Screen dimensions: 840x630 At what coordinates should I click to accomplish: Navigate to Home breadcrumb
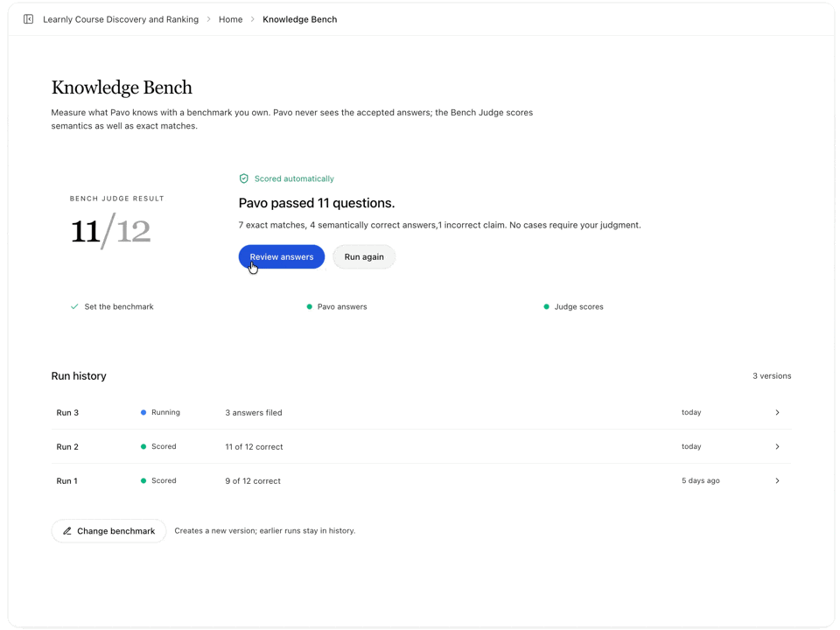click(230, 19)
